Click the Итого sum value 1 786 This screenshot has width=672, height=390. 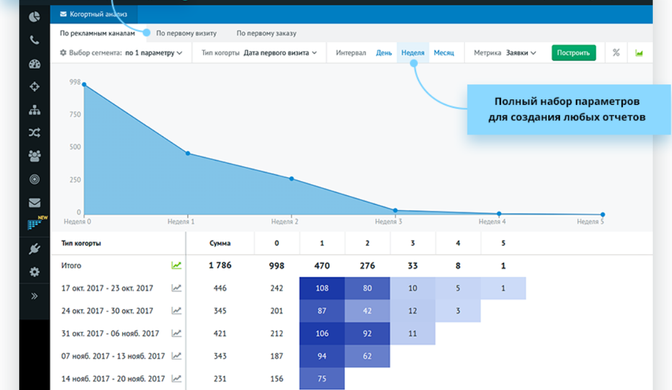point(220,265)
